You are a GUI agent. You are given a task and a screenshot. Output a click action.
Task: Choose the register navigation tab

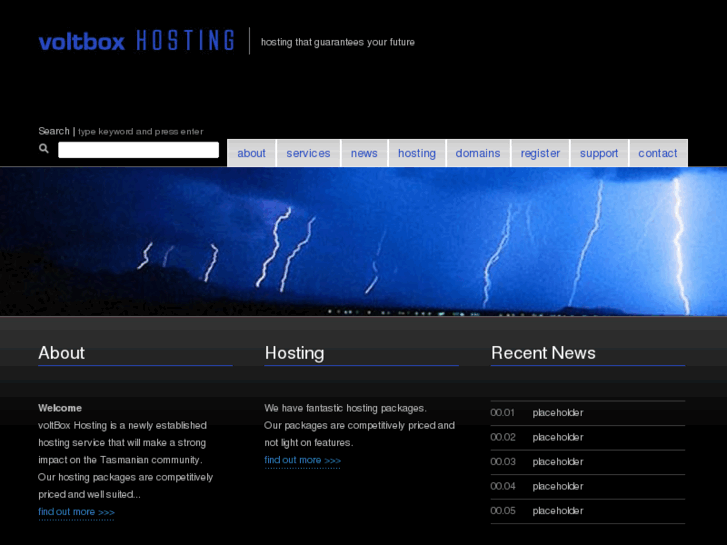[x=540, y=153]
